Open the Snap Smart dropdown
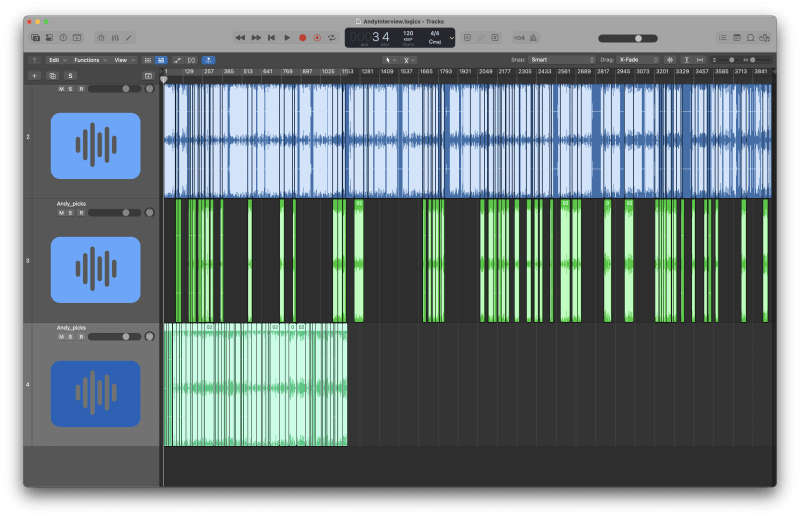 (x=562, y=60)
